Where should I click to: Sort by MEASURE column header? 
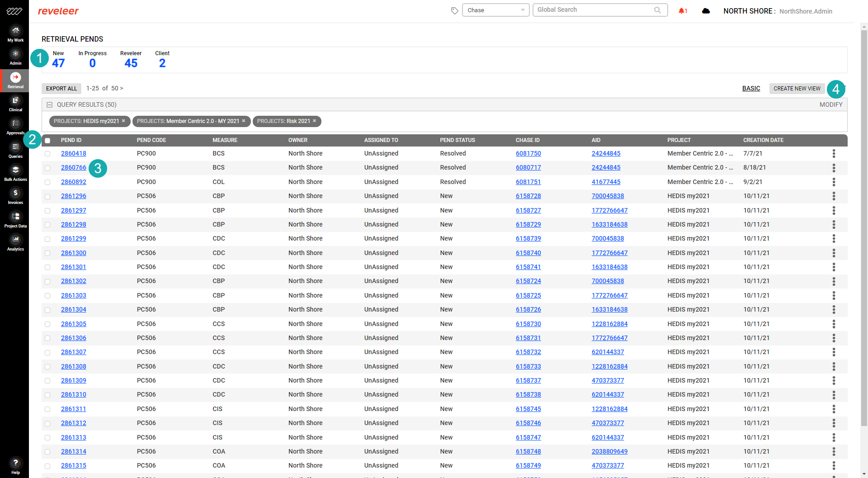point(225,140)
